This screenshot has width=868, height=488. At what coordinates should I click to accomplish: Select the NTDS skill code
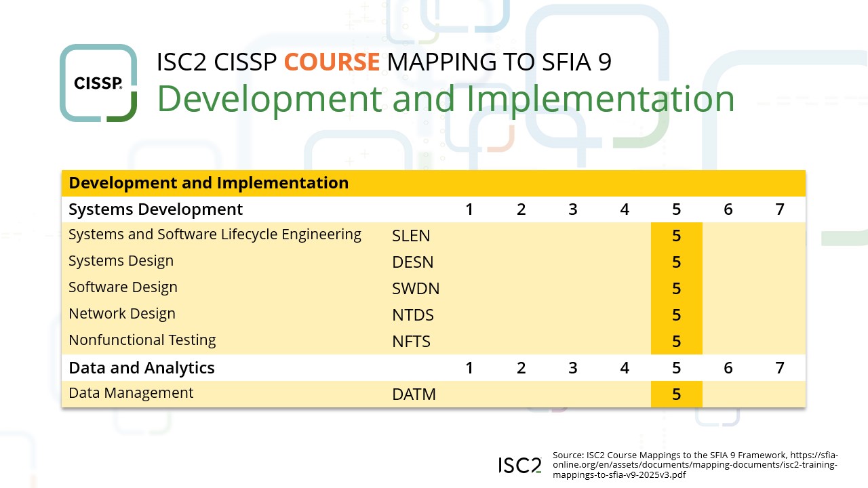(x=413, y=315)
